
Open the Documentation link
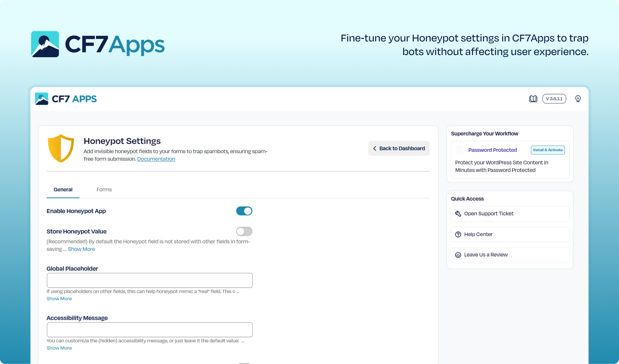pyautogui.click(x=156, y=159)
